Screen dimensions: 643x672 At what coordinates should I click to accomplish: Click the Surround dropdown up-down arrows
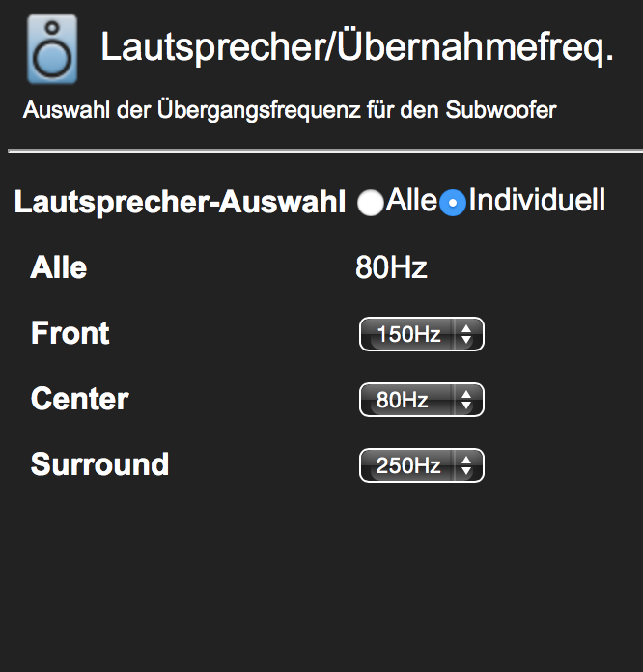click(467, 465)
